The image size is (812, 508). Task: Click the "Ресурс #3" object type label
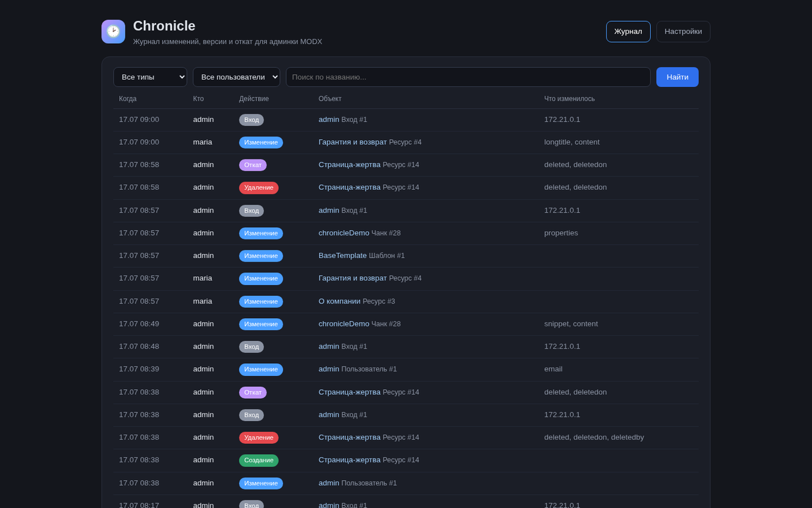coord(379,301)
